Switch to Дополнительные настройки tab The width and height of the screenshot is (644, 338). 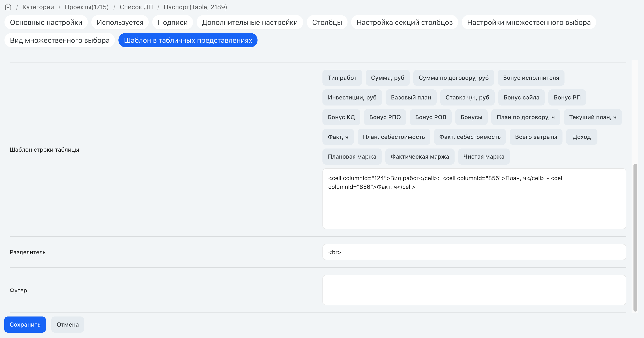[x=250, y=22]
